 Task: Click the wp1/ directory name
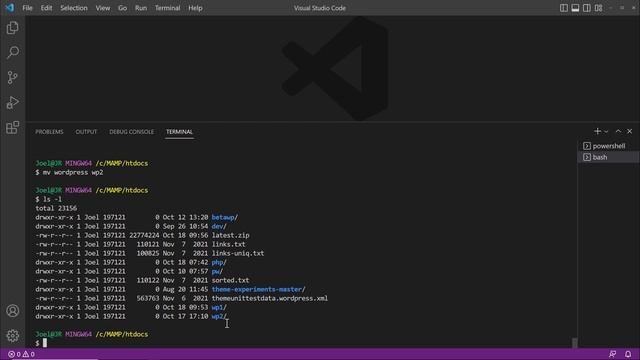[x=219, y=307]
